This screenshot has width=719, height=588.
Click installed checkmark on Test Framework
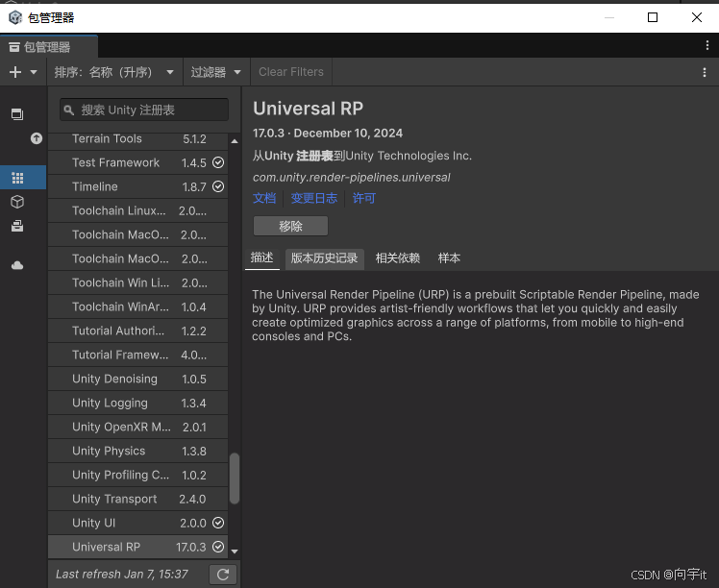tap(218, 162)
